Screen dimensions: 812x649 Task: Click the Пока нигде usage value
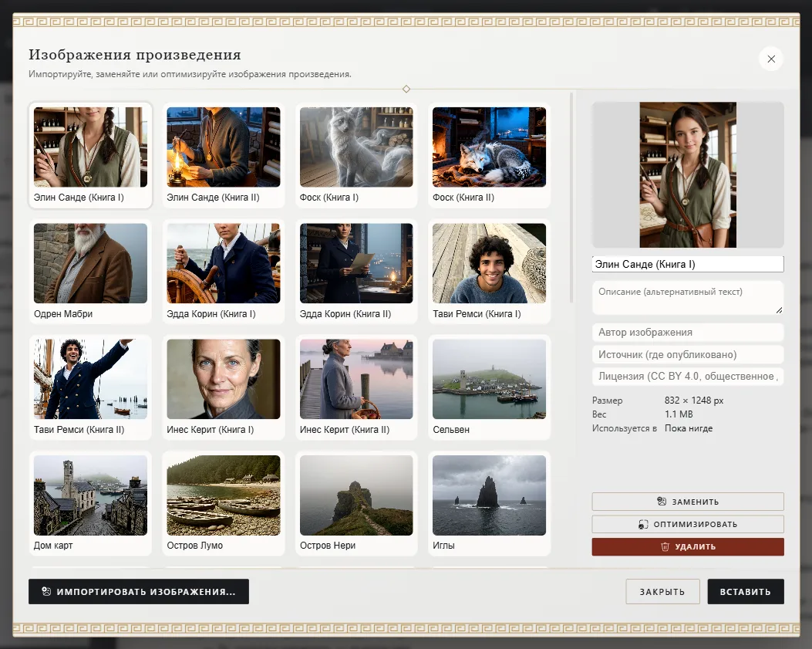click(x=688, y=428)
